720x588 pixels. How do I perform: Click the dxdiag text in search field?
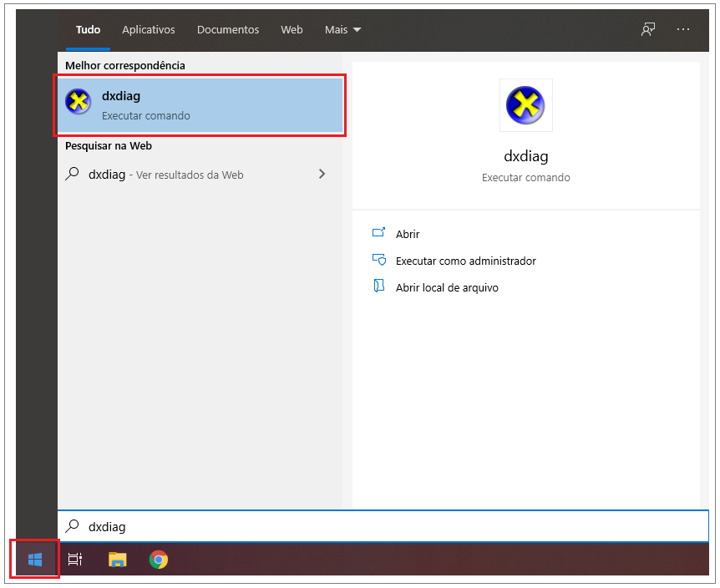(x=107, y=527)
